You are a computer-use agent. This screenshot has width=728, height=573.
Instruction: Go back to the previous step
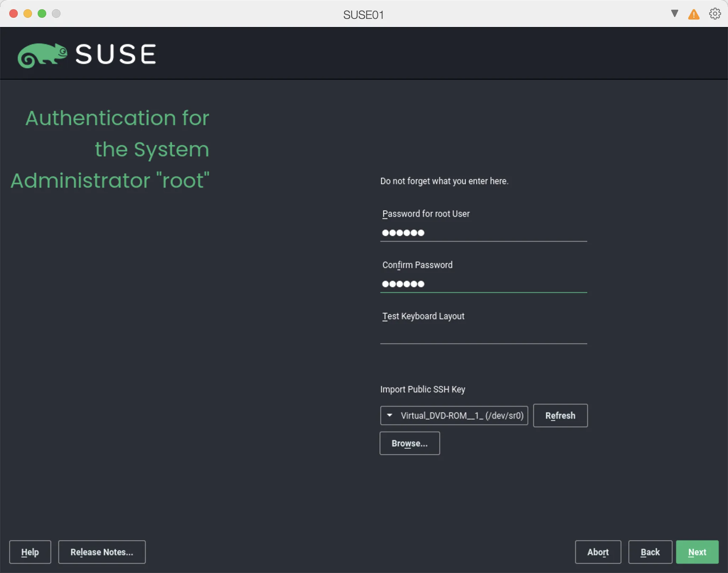pyautogui.click(x=650, y=552)
